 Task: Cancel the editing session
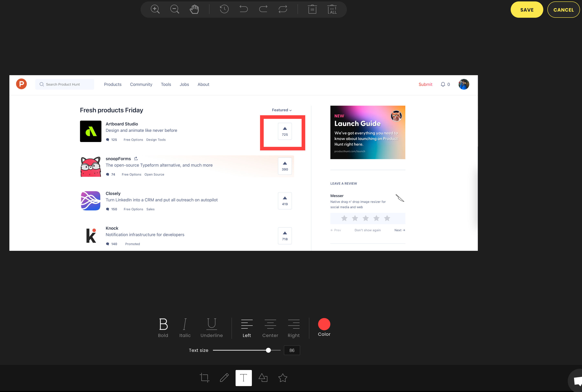563,10
